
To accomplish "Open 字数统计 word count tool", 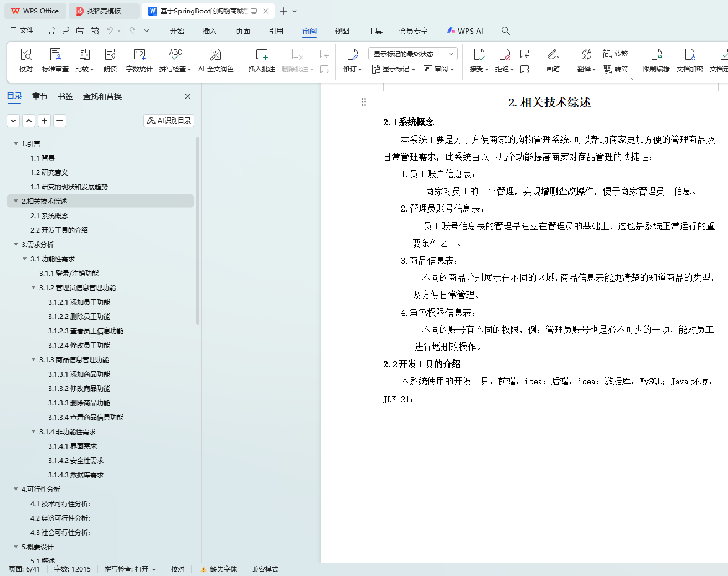I will (x=139, y=60).
